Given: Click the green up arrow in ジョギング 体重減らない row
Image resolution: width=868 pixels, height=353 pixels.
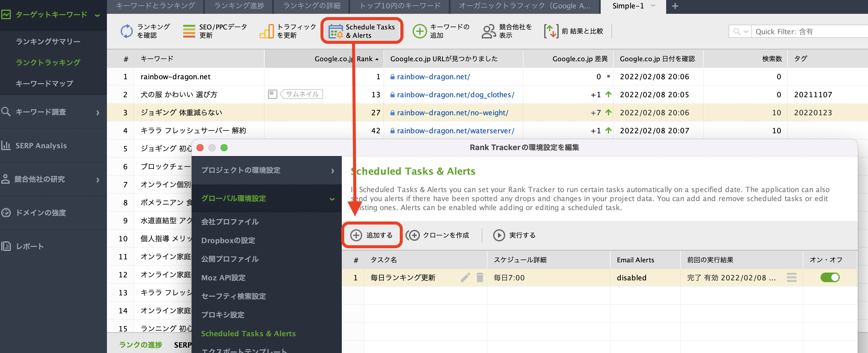Looking at the screenshot, I should coord(608,113).
